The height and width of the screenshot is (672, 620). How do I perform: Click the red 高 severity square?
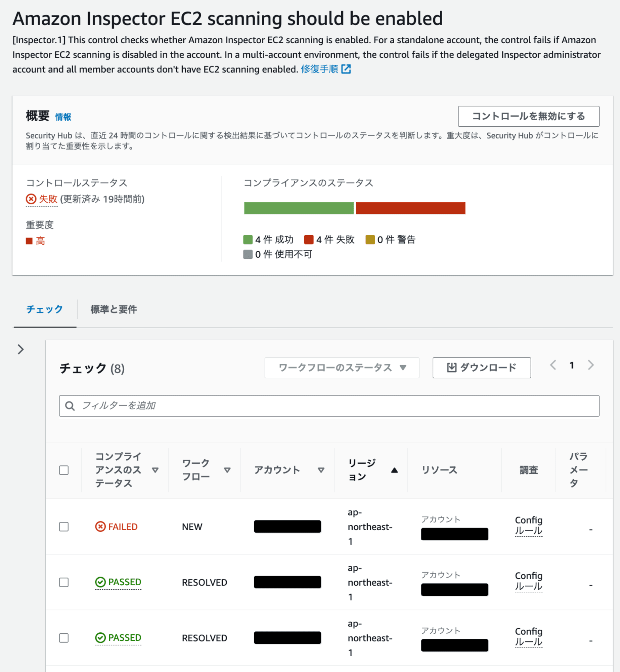pos(29,241)
